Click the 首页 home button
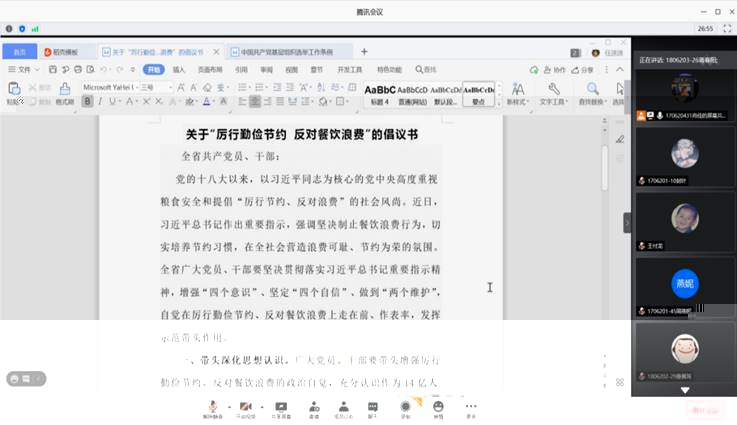The width and height of the screenshot is (737, 425). click(19, 52)
